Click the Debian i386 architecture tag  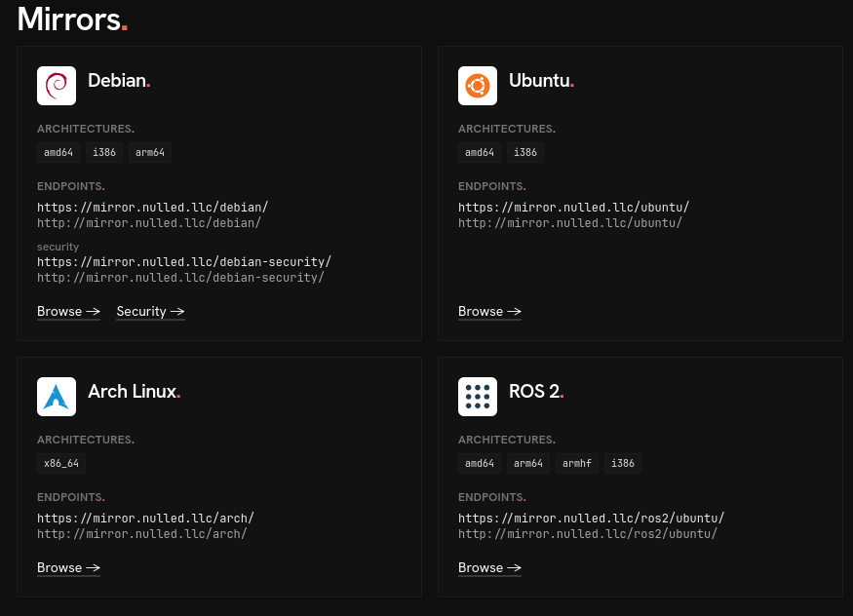pos(104,153)
